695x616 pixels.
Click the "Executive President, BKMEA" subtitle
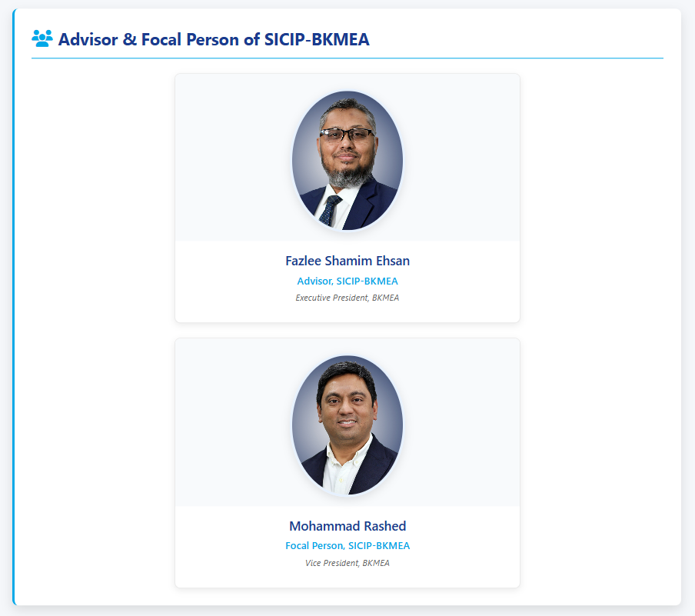tap(347, 298)
